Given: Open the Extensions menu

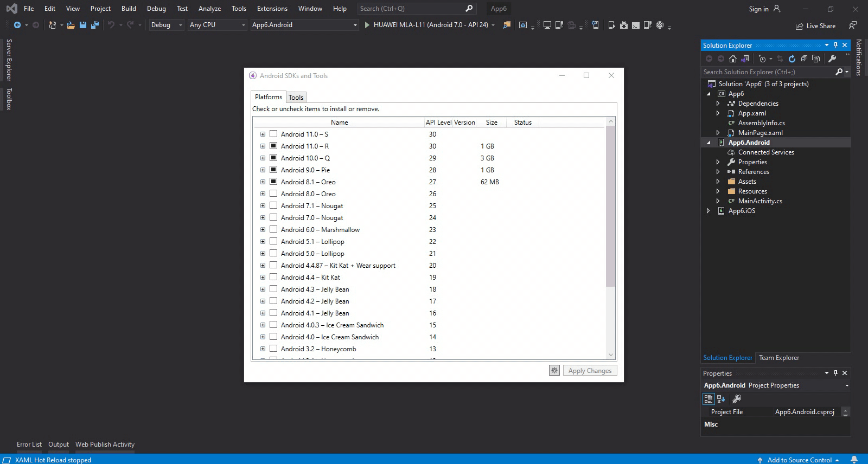Looking at the screenshot, I should pos(272,9).
